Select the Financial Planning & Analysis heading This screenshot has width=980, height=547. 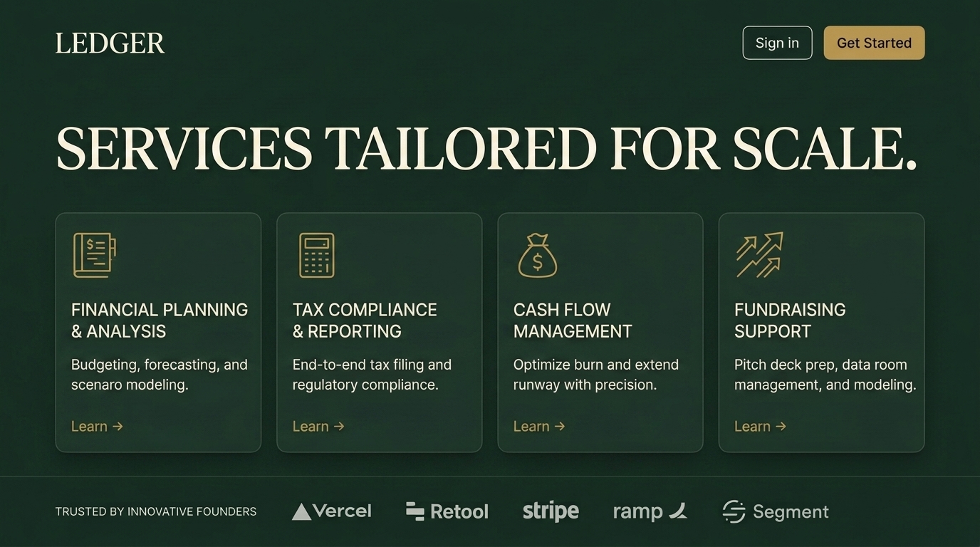coord(159,321)
